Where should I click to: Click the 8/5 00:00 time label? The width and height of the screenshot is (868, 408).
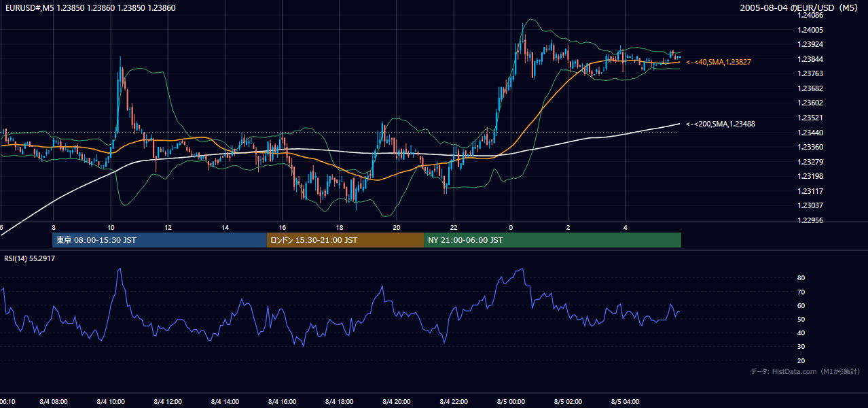[511, 402]
